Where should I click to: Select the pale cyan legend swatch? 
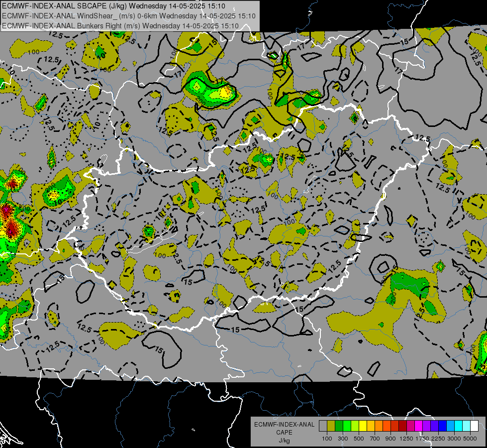[467, 426]
